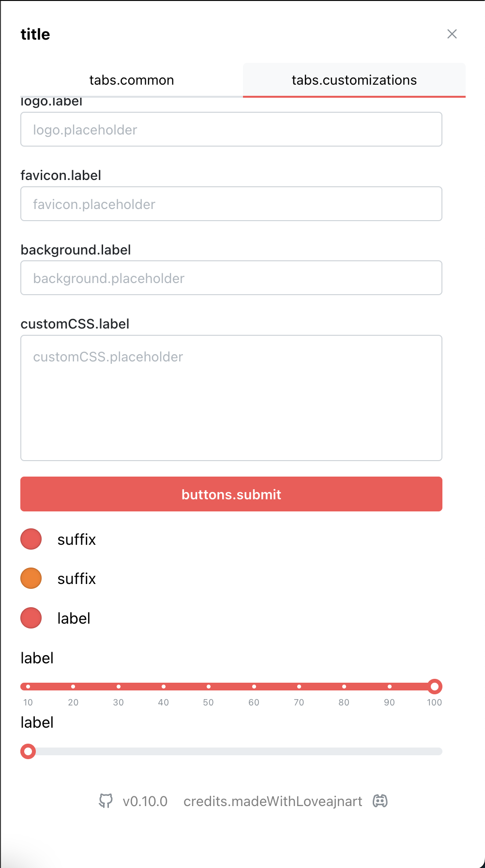This screenshot has width=485, height=868.
Task: Switch to the tabs.common tab
Action: pos(132,80)
